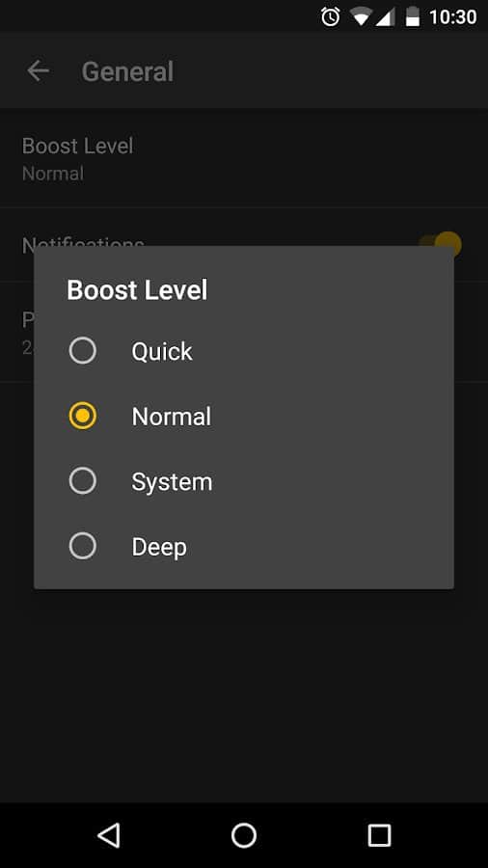
Task: Toggle the Notifications switch
Action: point(441,244)
